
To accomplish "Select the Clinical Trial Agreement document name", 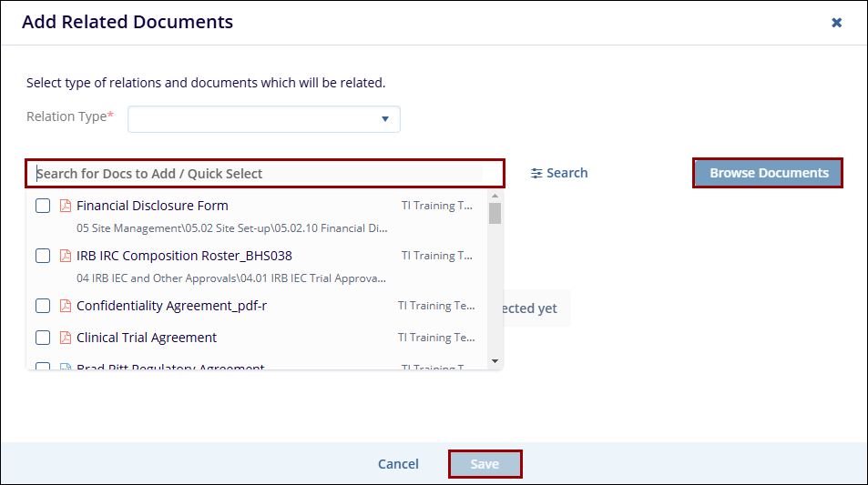I will tap(147, 338).
